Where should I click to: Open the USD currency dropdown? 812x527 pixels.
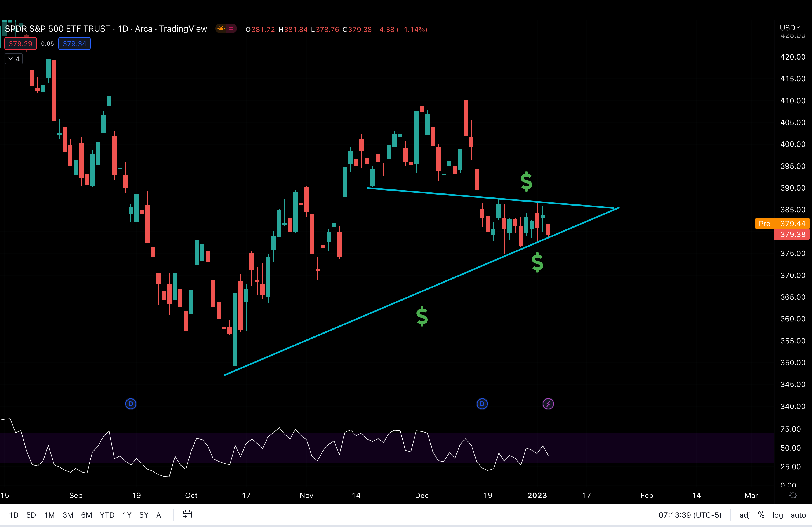pyautogui.click(x=790, y=28)
